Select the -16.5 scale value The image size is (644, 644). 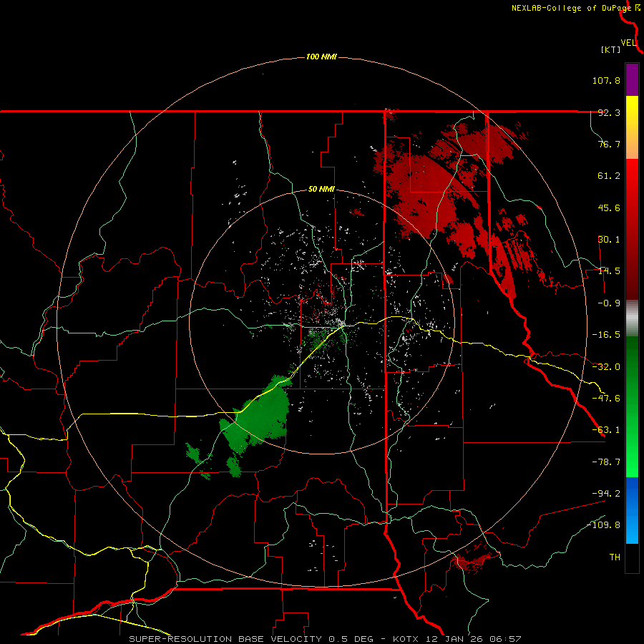[606, 335]
